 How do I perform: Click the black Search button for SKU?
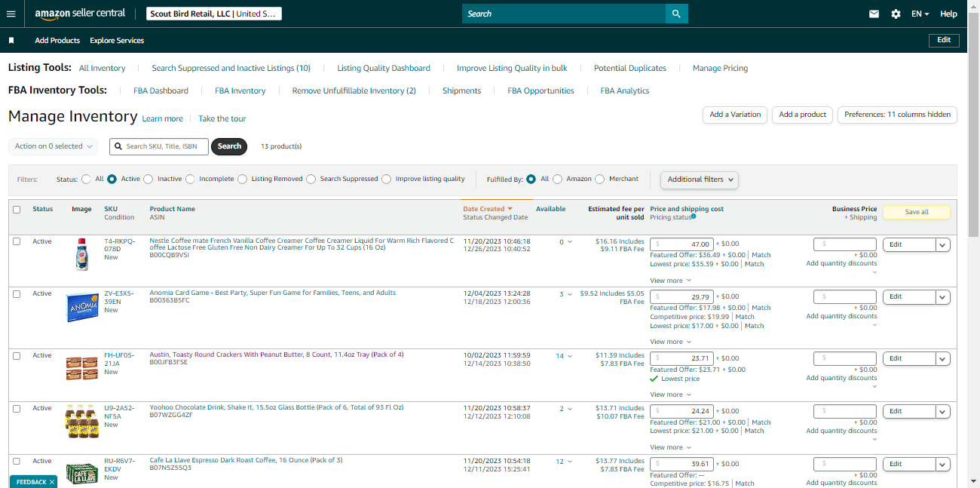pyautogui.click(x=229, y=146)
